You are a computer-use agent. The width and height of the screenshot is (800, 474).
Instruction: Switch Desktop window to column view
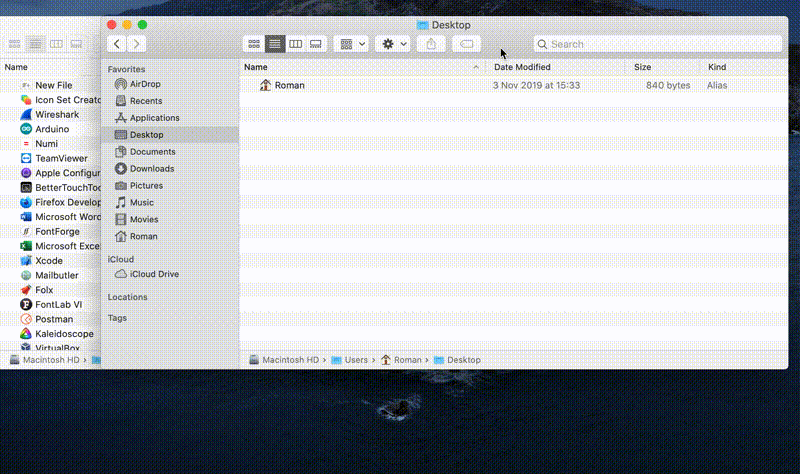(295, 44)
